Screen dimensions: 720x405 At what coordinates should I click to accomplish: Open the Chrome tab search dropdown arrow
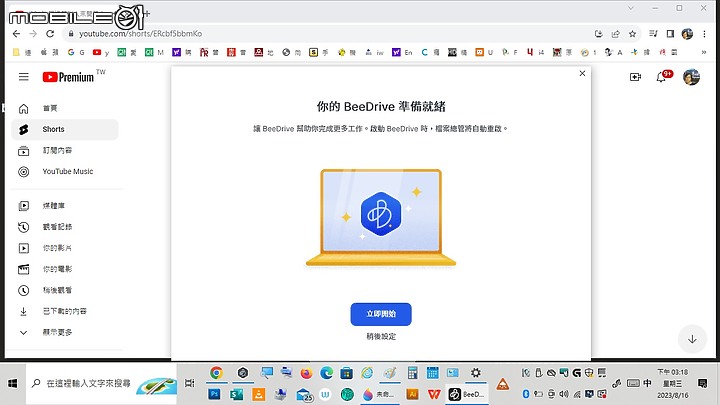point(631,8)
